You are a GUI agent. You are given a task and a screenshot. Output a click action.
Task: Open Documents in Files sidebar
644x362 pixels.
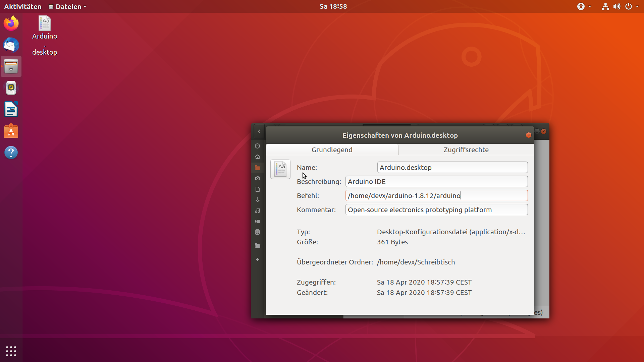(258, 189)
